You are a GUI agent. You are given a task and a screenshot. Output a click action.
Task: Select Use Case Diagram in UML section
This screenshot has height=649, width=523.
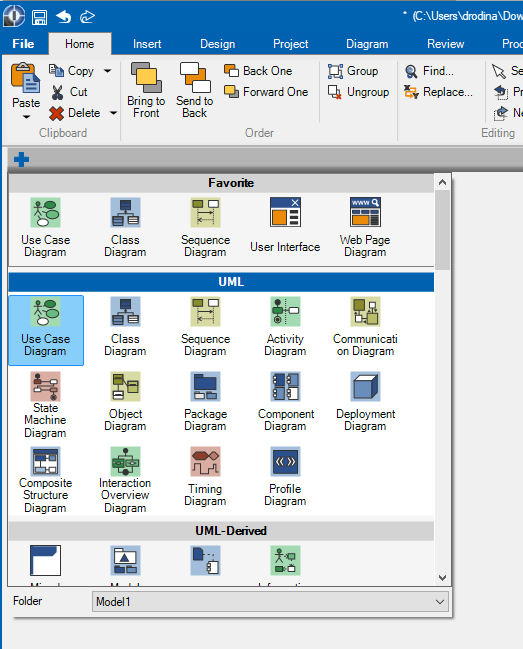pyautogui.click(x=46, y=330)
